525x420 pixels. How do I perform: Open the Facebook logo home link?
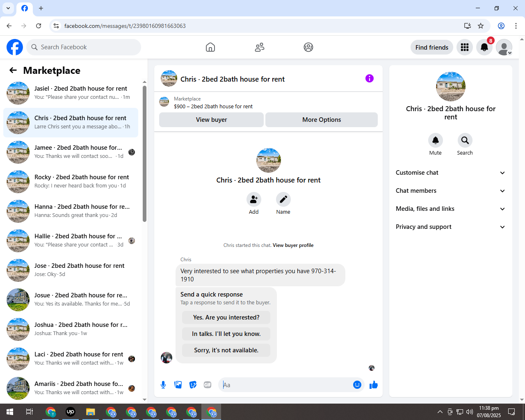(15, 47)
